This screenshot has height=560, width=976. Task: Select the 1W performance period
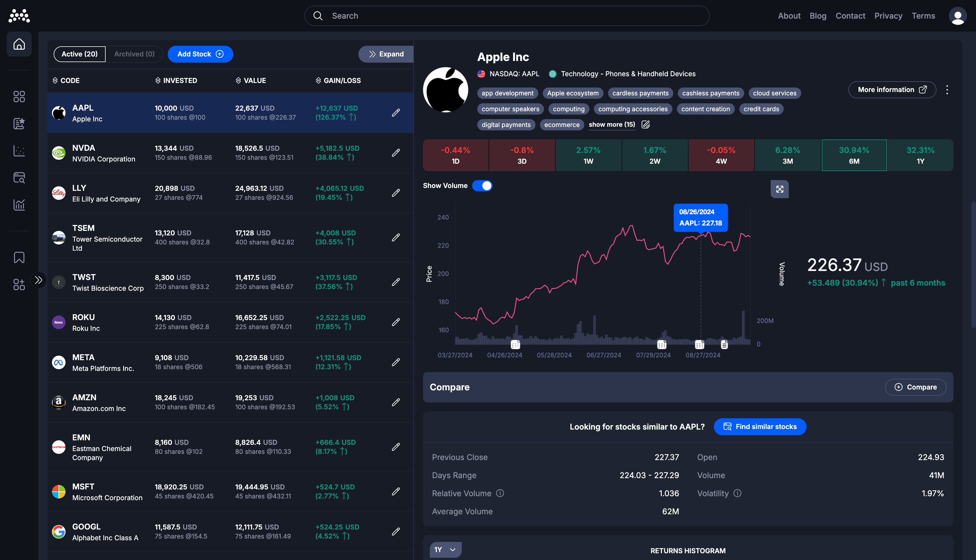pyautogui.click(x=588, y=155)
